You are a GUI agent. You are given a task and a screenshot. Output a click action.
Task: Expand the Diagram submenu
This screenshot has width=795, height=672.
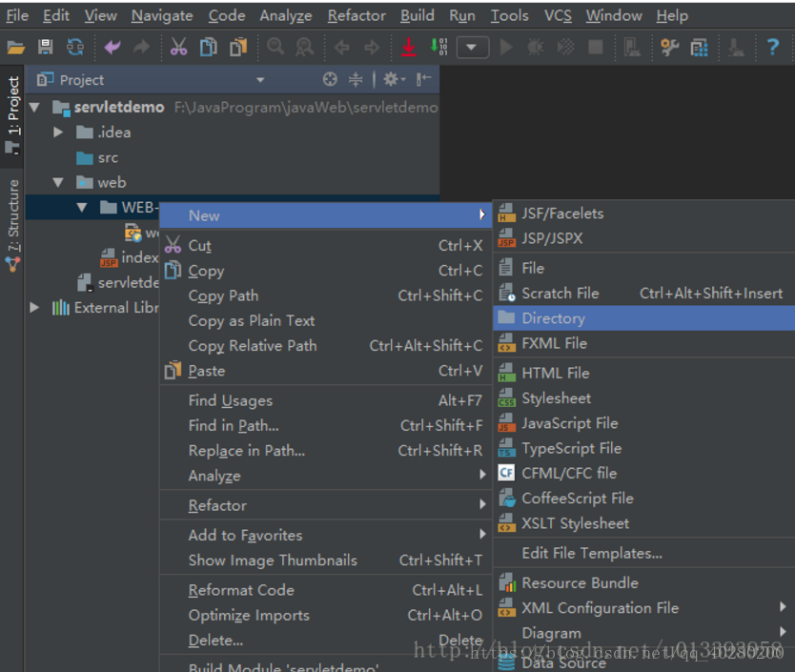pyautogui.click(x=643, y=632)
